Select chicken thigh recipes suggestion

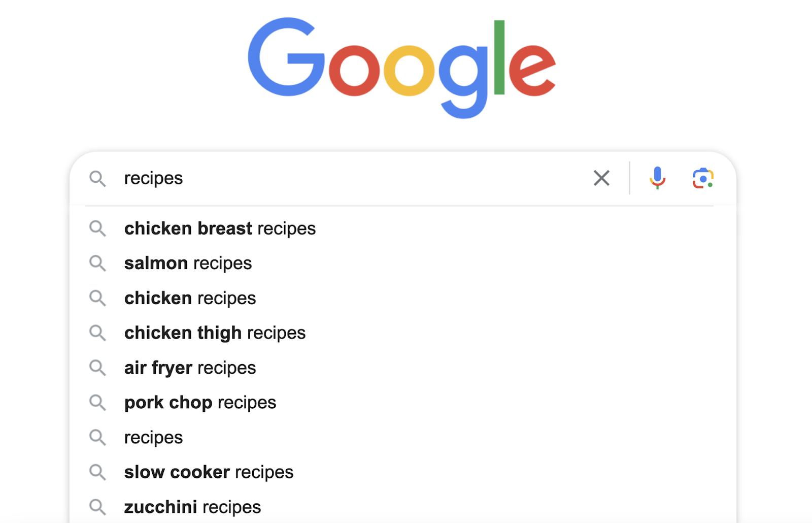point(215,333)
